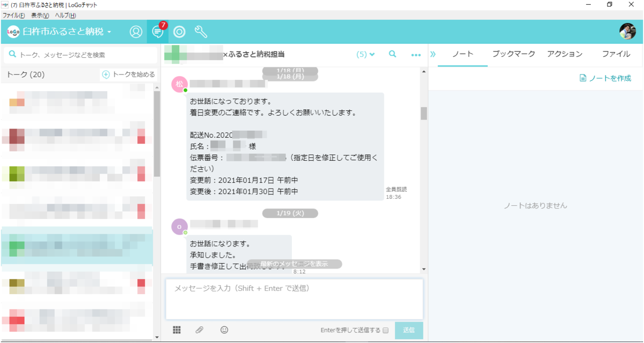This screenshot has height=343, width=644.
Task: Click the circular target icon in header
Action: click(179, 32)
